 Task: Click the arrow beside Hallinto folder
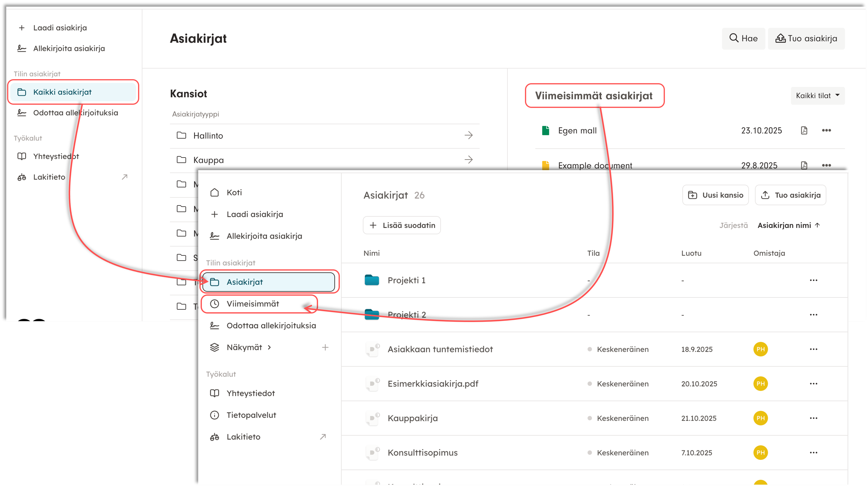tap(468, 135)
